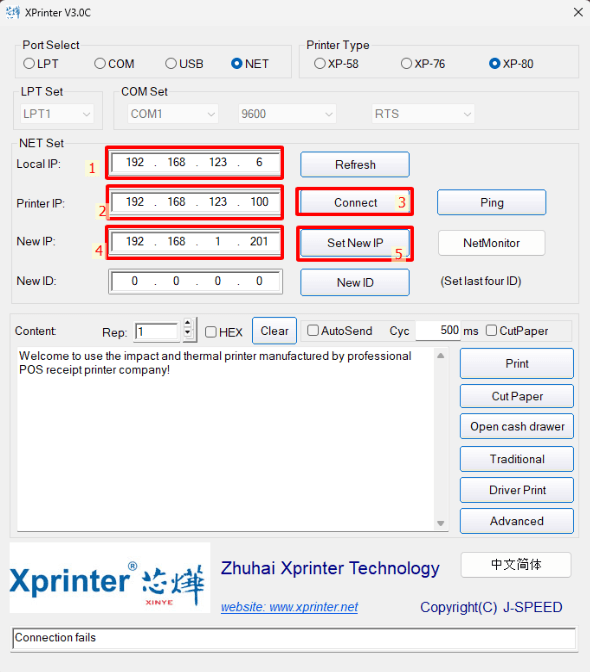Open the RTS flow control dropdown
Screen dimensions: 591x672
pos(423,114)
